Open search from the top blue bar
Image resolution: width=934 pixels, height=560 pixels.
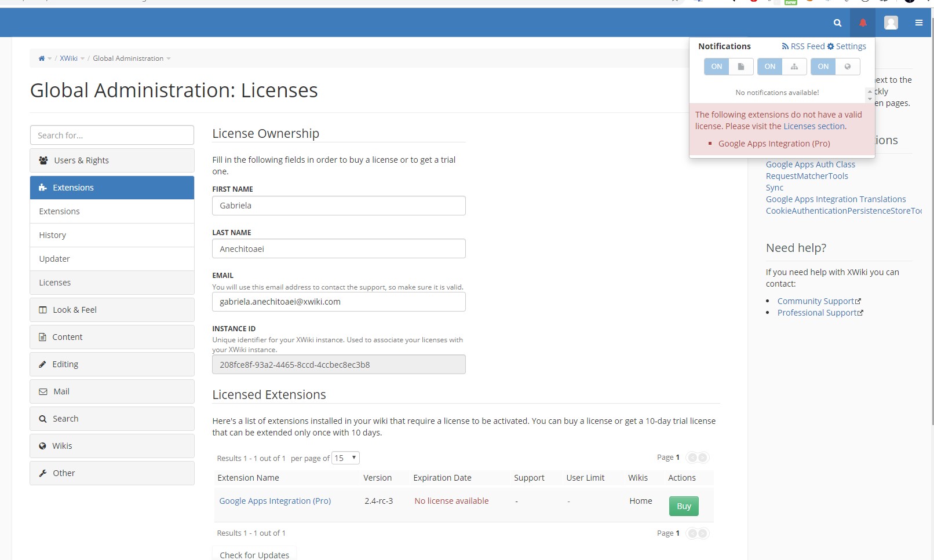point(837,23)
